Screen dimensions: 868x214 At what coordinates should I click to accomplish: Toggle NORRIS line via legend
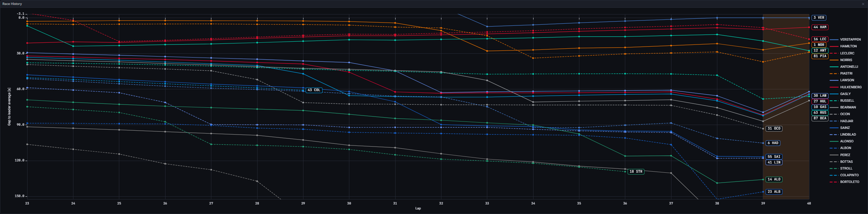point(841,60)
